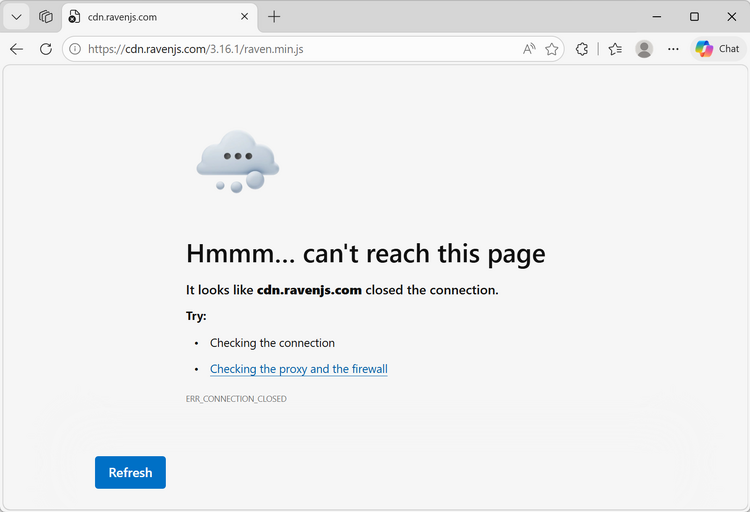Go back to the previous page

coord(17,49)
